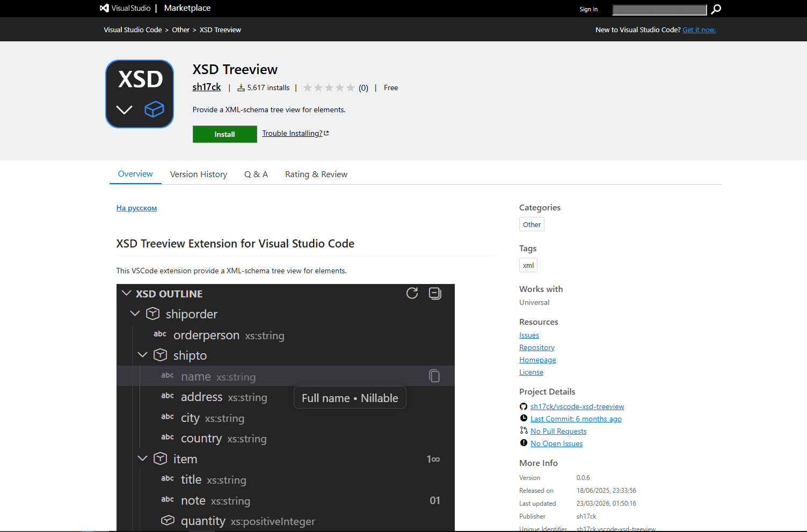Open the Version History tab
This screenshot has width=807, height=532.
[x=199, y=174]
